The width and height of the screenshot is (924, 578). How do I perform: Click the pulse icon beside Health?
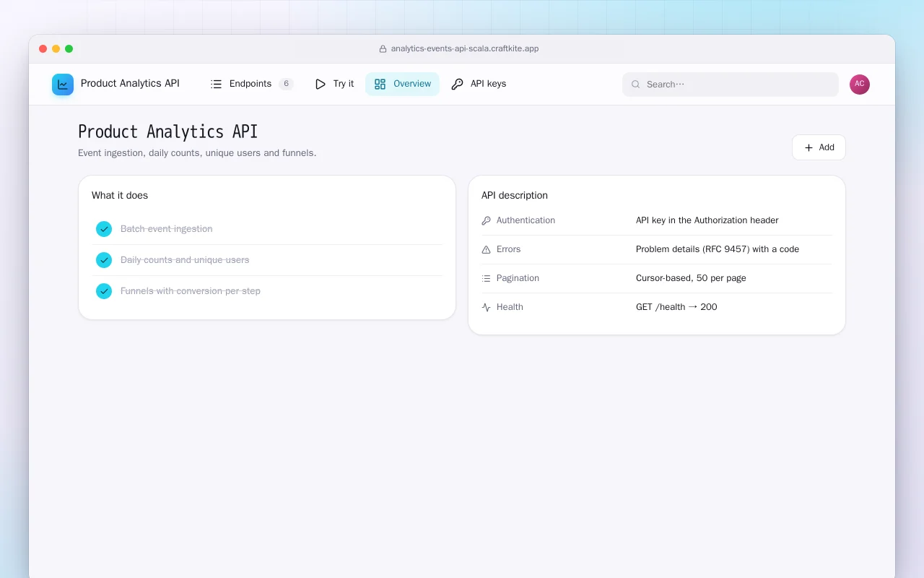[x=486, y=307]
